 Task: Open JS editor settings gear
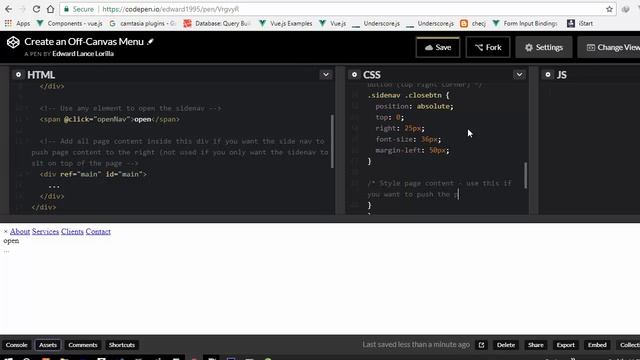548,75
